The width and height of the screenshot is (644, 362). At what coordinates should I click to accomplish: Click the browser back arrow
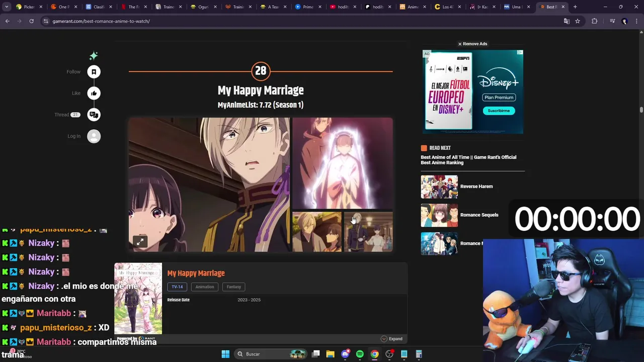click(x=8, y=21)
